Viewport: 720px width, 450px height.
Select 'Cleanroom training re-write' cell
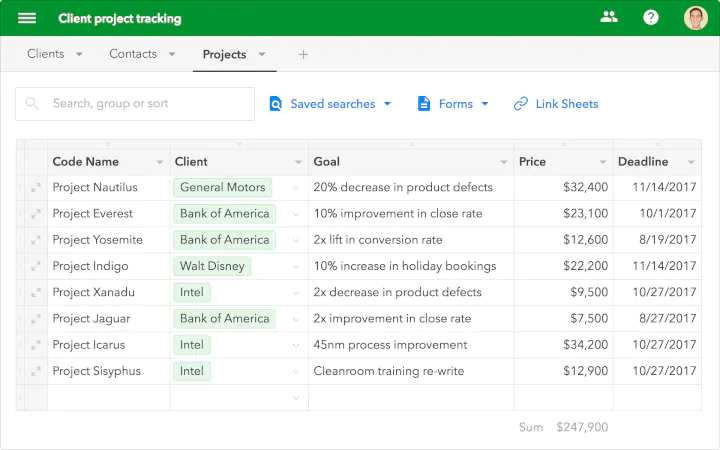click(411, 371)
